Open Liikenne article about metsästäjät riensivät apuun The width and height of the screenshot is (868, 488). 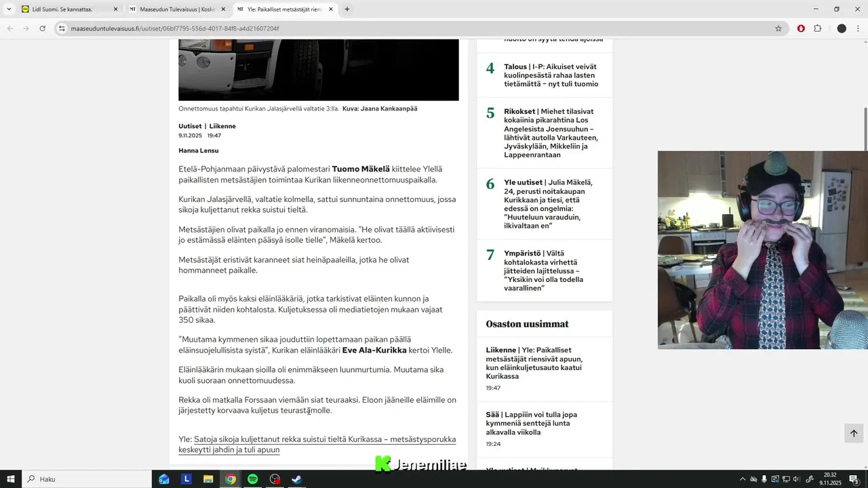[534, 363]
